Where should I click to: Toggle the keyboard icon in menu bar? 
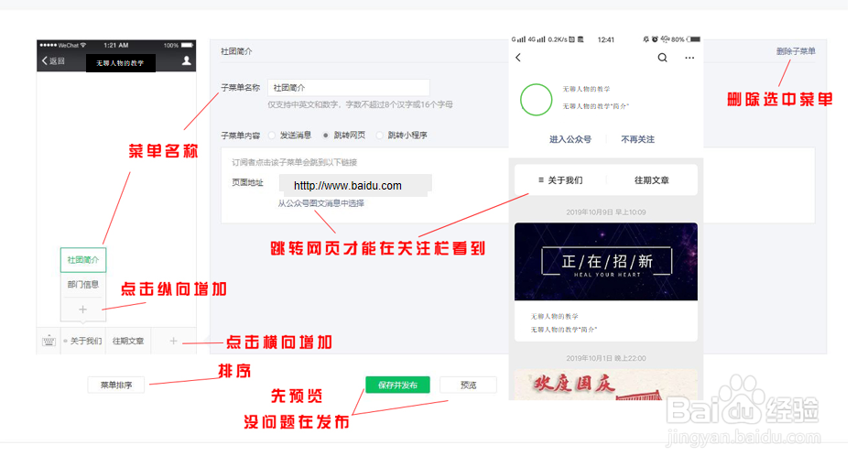click(49, 341)
